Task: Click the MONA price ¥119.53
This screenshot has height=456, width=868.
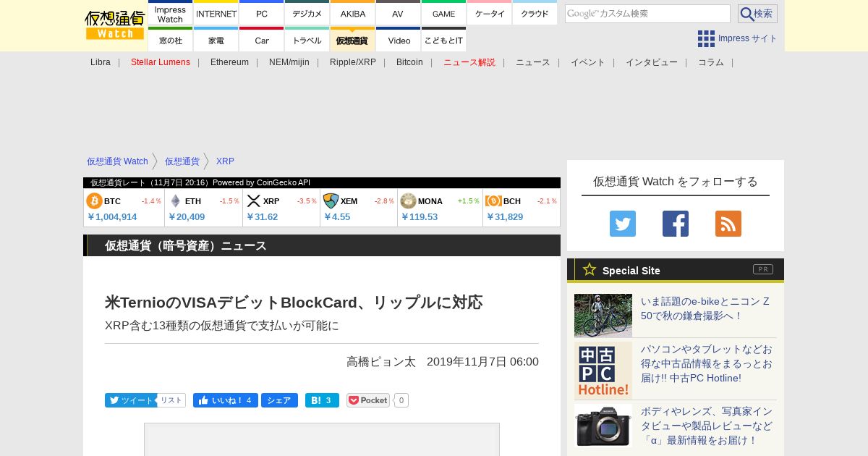Action: [420, 216]
